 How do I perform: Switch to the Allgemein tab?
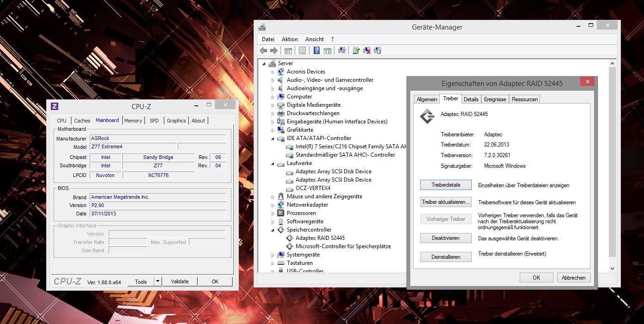click(x=426, y=99)
